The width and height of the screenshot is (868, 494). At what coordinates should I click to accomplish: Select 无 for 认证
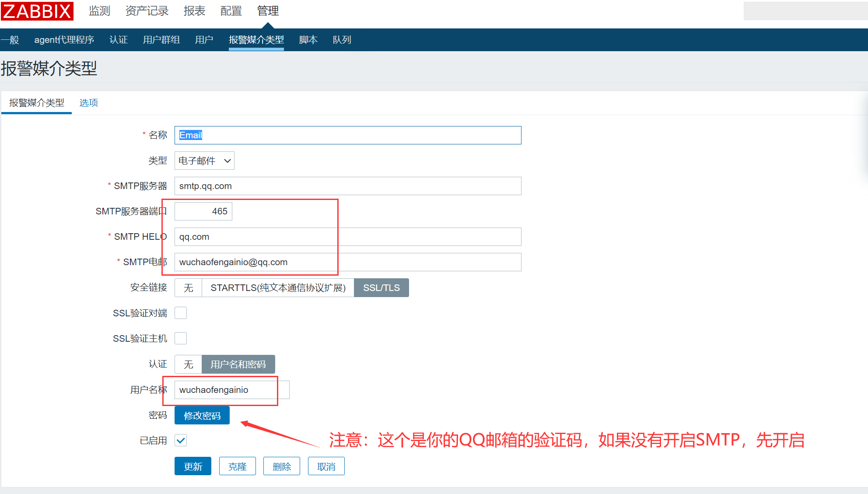coord(189,364)
